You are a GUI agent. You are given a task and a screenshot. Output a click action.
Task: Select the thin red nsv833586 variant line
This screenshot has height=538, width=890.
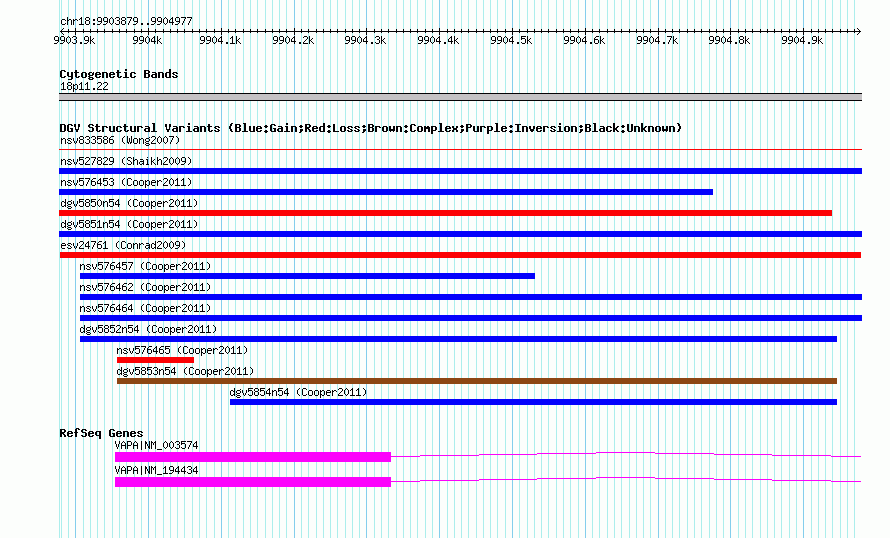click(460, 150)
